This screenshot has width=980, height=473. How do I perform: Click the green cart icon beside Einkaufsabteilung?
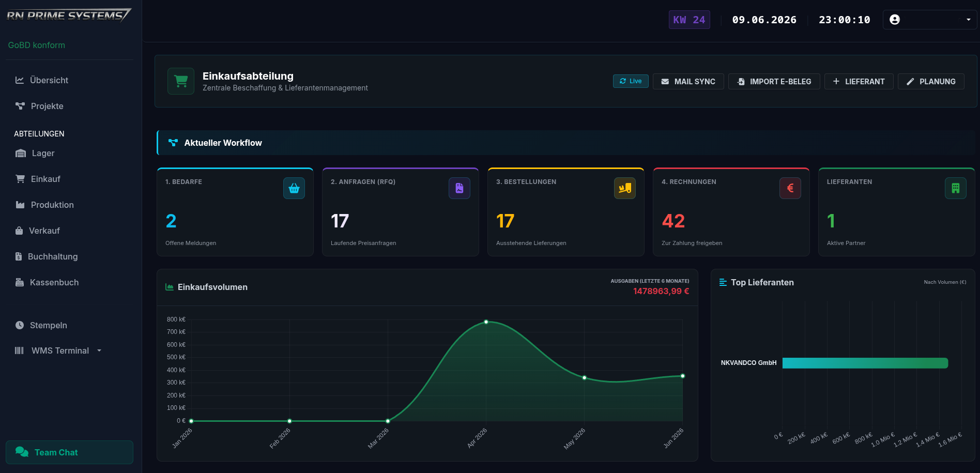coord(181,81)
